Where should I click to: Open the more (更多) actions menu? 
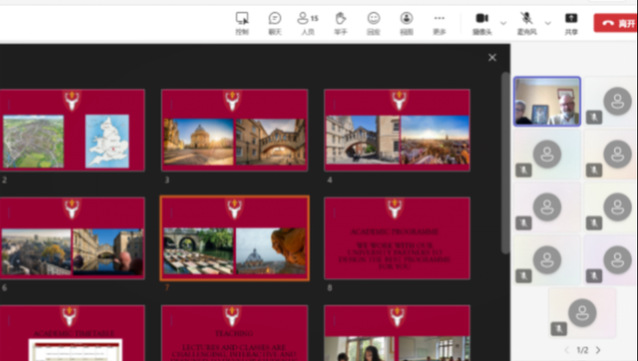(x=439, y=23)
